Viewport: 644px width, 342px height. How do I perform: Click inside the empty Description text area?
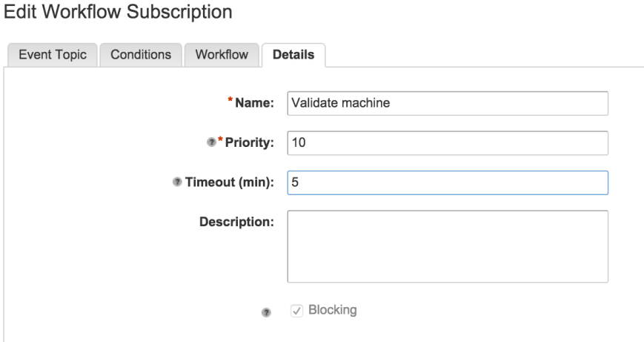point(448,246)
